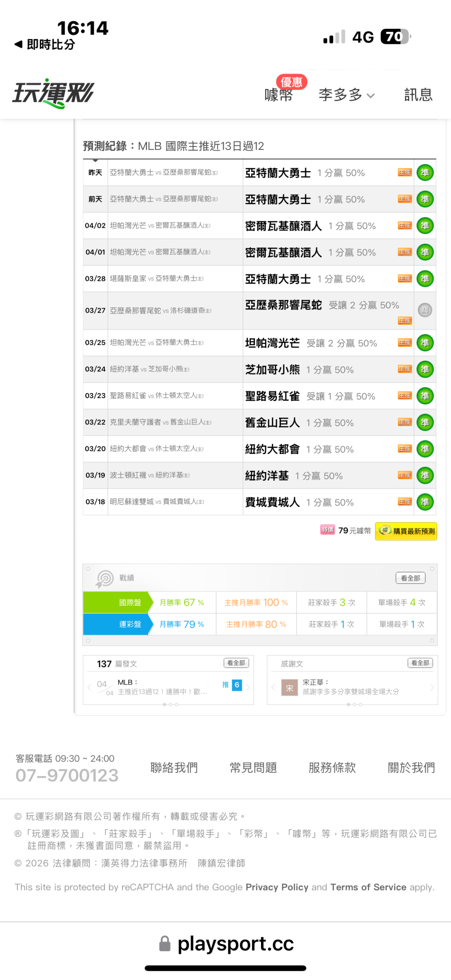
Task: Click 看全部 in the 戰績 panel
Action: (x=410, y=578)
